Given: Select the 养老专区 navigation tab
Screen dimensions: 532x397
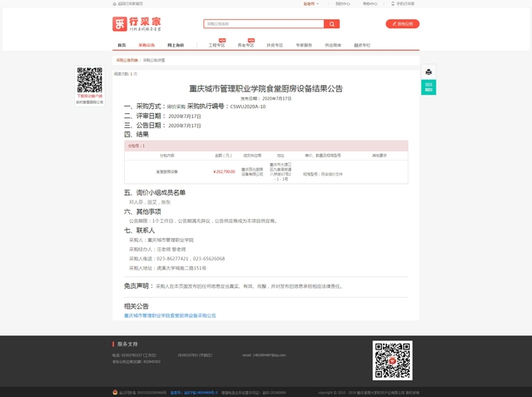Looking at the screenshot, I should (x=246, y=45).
